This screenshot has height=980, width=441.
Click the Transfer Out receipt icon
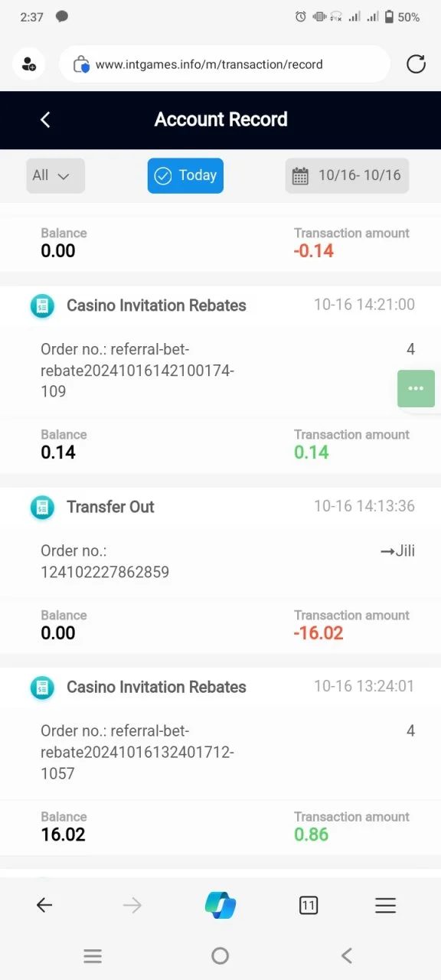click(42, 507)
